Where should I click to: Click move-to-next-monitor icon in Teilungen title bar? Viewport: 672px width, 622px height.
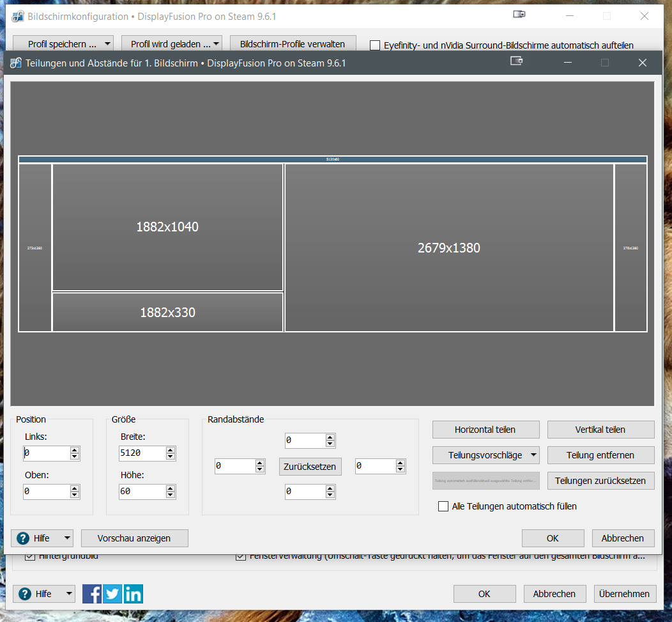tap(516, 61)
